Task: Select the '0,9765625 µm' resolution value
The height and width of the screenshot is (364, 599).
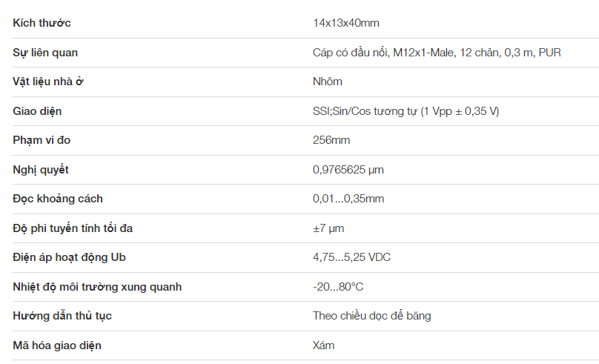Action: tap(348, 170)
